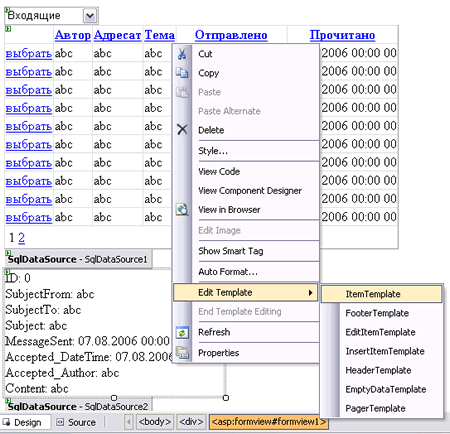Image resolution: width=450 pixels, height=434 pixels.
Task: Select PagerTemplate in the submenu
Action: (x=382, y=408)
